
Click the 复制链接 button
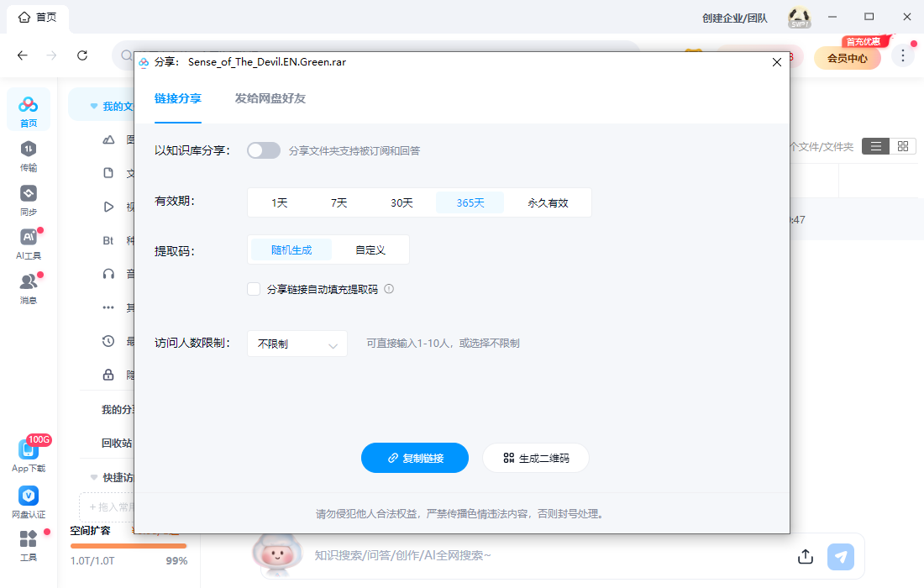coord(415,458)
